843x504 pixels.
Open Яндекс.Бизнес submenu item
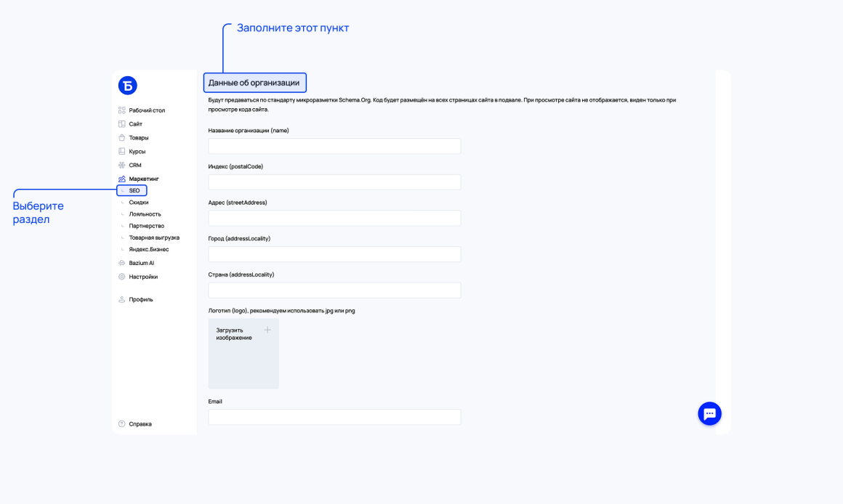[149, 249]
